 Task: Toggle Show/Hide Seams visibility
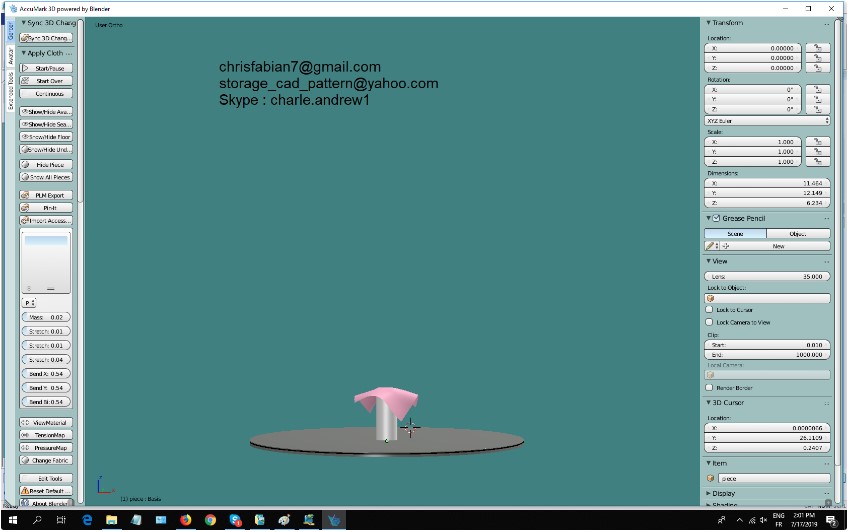click(46, 124)
